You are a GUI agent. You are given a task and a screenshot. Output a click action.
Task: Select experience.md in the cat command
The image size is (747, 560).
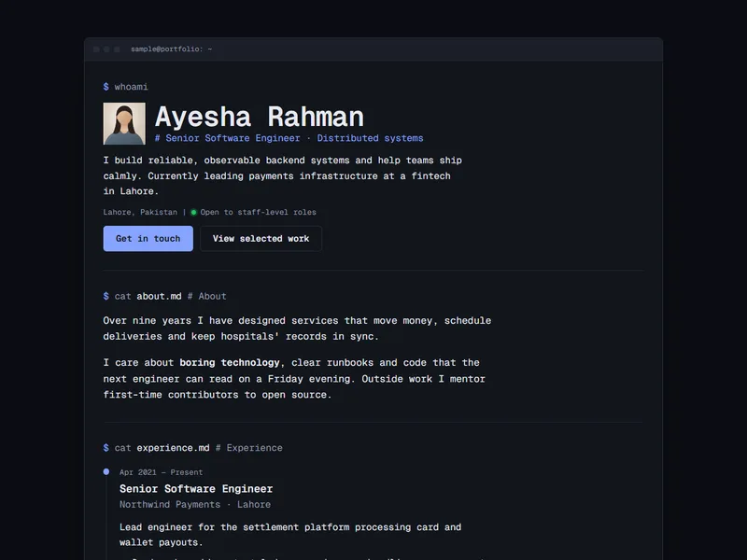pyautogui.click(x=173, y=448)
